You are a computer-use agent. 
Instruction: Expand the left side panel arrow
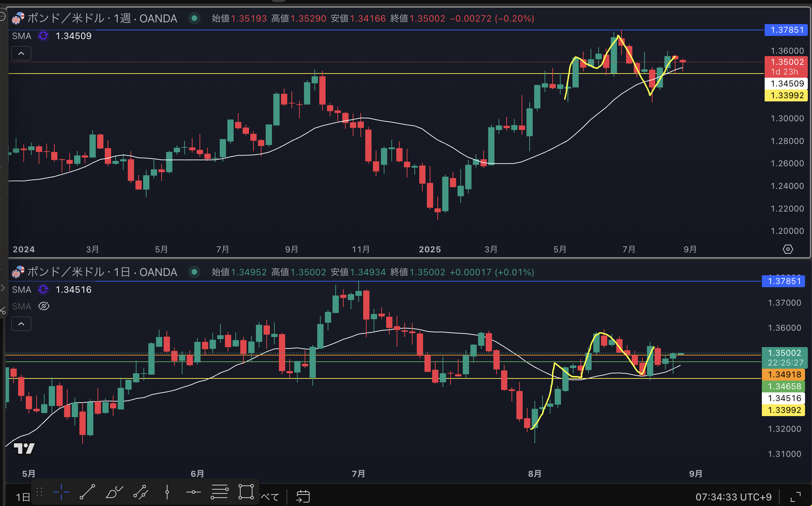3,288
